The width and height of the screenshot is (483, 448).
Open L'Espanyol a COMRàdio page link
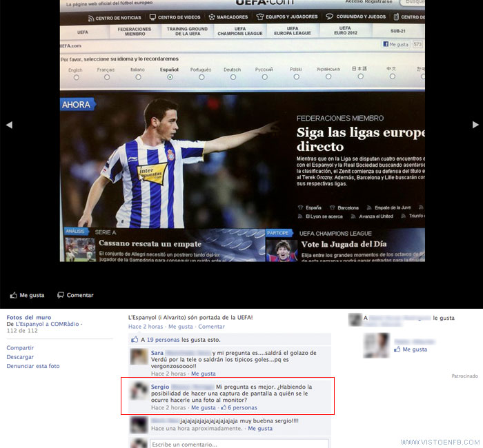pyautogui.click(x=47, y=324)
